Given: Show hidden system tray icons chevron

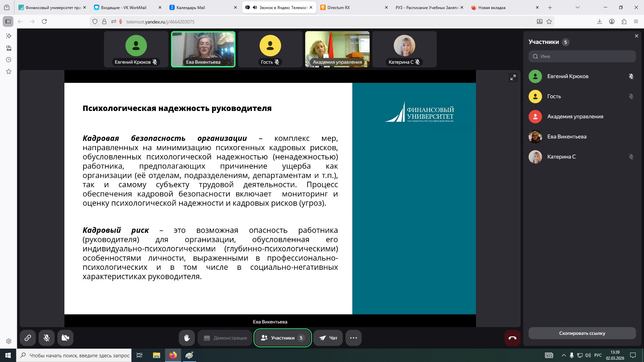Looking at the screenshot, I should pos(563,355).
